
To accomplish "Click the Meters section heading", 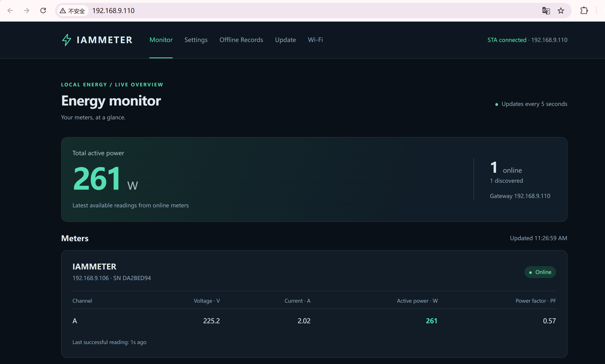I will point(75,238).
